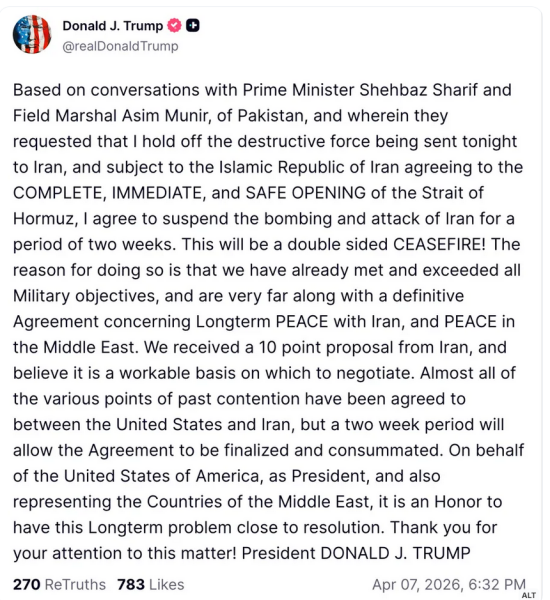Click the words 'COMPLETE, IMMEDIATE' in the post
Viewport: 550px width, 600px height.
[x=108, y=193]
